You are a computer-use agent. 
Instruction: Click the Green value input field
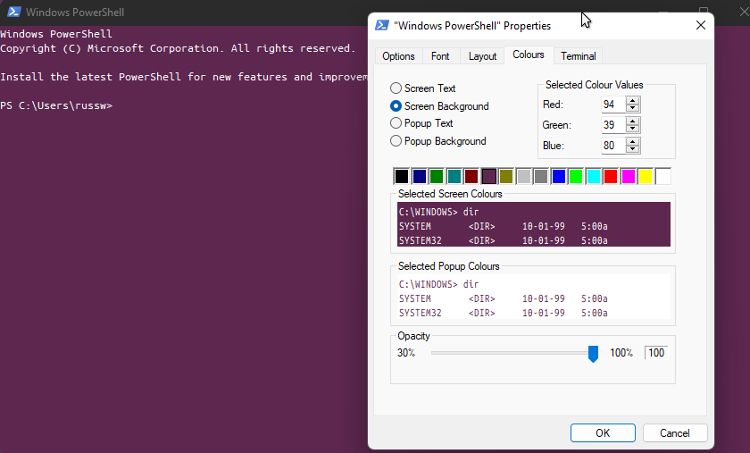(614, 125)
